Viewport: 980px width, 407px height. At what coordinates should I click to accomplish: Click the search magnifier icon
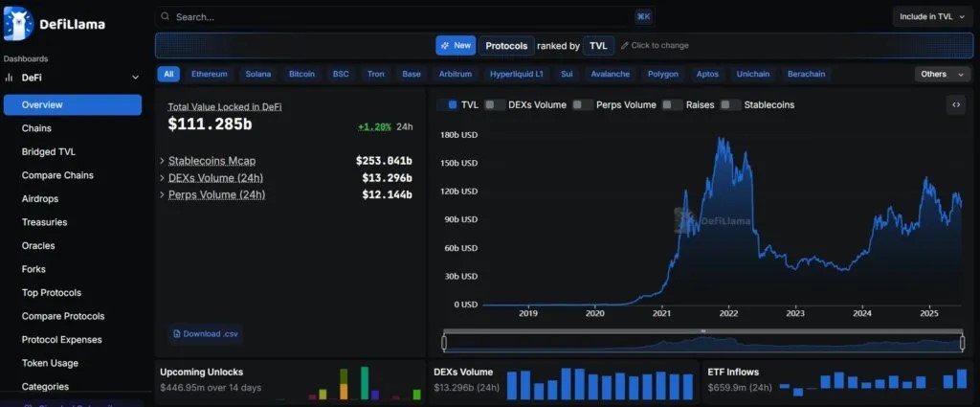165,17
